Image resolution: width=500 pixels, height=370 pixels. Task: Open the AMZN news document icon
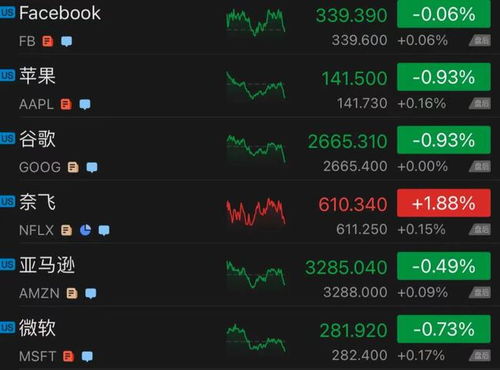point(72,293)
